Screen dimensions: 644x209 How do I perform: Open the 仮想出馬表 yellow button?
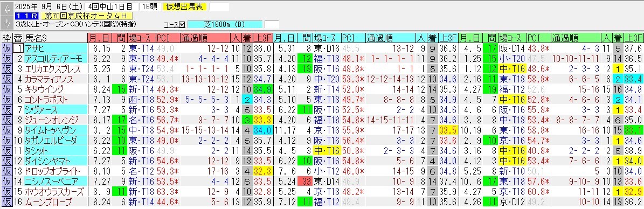pyautogui.click(x=185, y=6)
